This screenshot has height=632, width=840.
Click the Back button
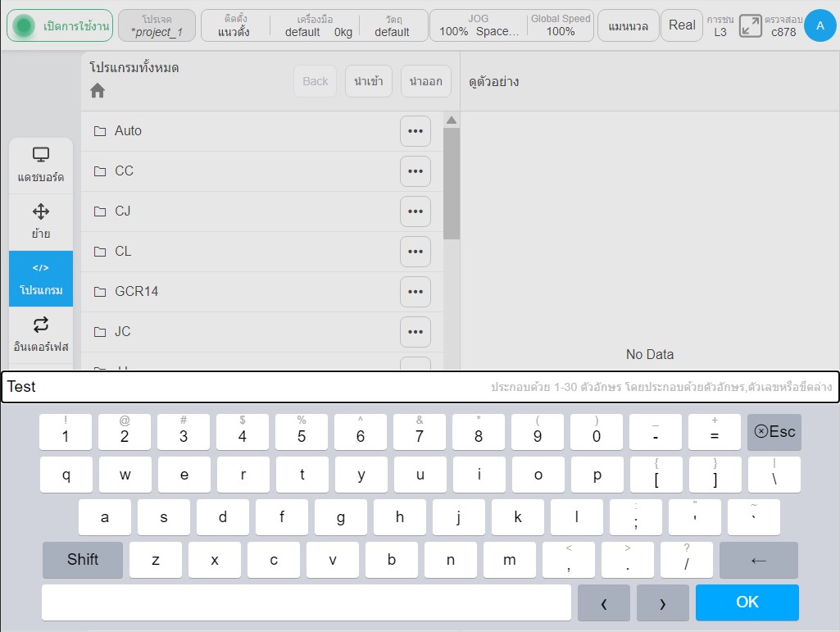315,81
